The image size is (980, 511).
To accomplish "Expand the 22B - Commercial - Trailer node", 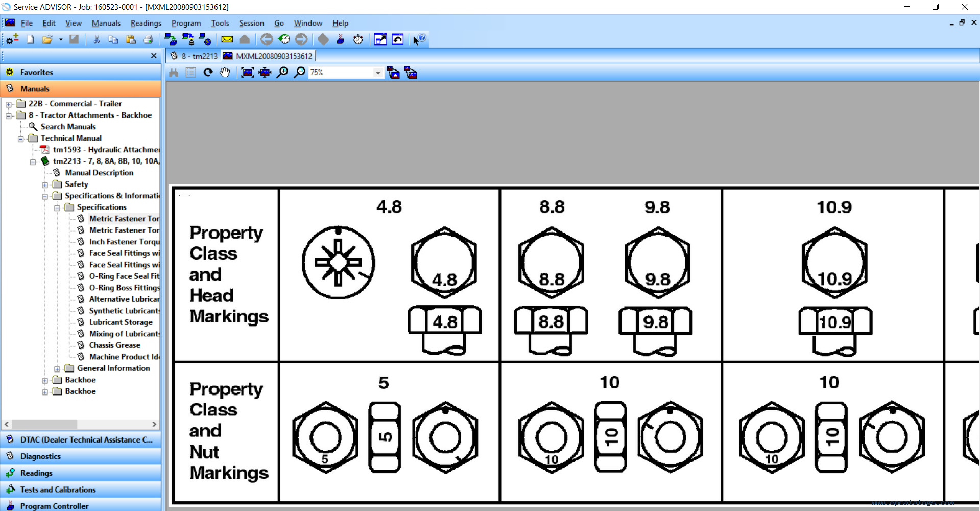I will (9, 104).
